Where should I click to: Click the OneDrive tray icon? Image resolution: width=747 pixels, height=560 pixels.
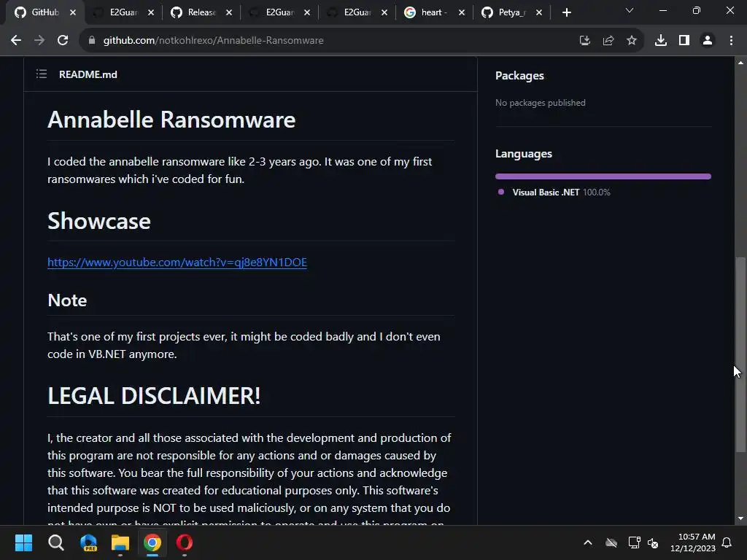[x=611, y=542]
